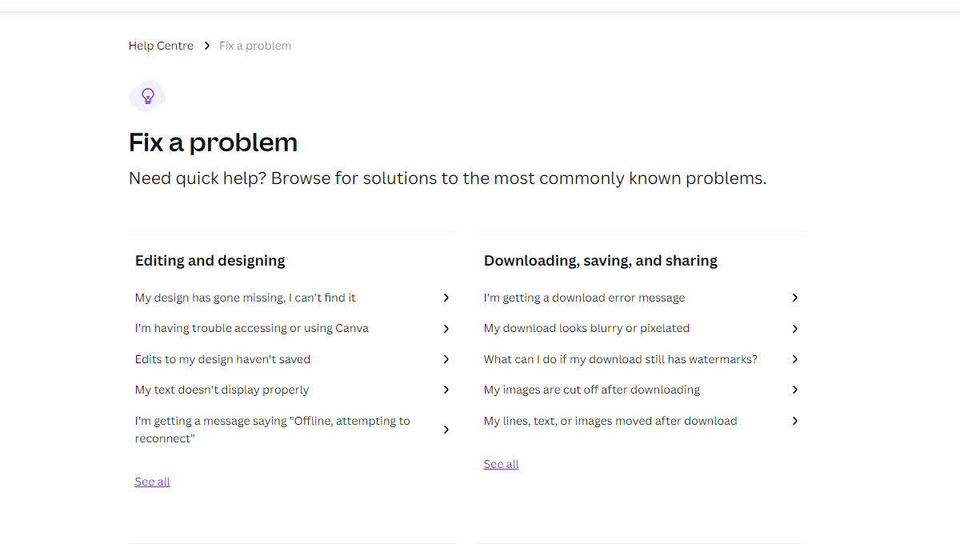See all Editing and designing articles
Image resolution: width=960 pixels, height=560 pixels.
(152, 482)
